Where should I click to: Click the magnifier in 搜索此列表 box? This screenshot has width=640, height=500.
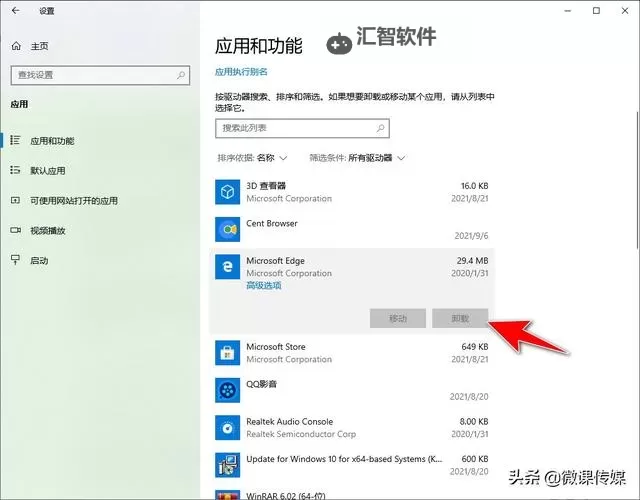(380, 128)
